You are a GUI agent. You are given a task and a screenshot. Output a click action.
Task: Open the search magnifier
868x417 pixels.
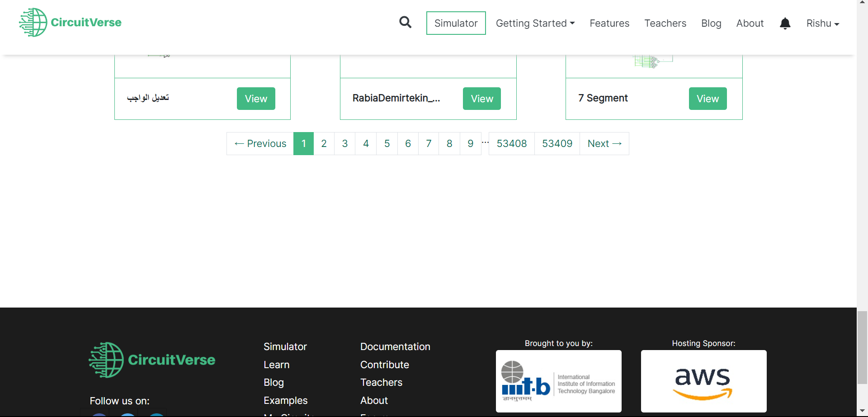coord(405,23)
